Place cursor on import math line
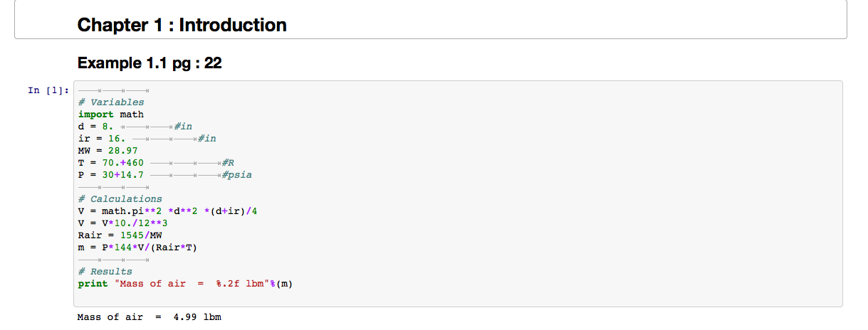 (x=111, y=115)
